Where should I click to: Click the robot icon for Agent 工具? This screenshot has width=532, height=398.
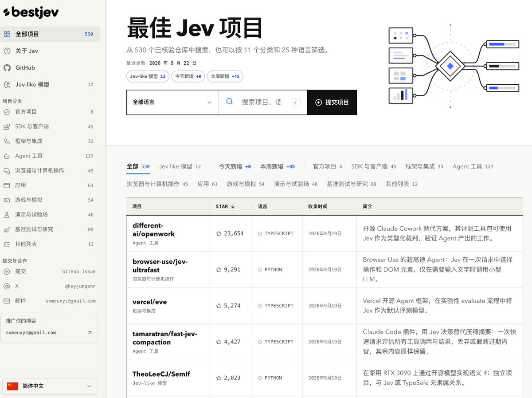click(7, 156)
